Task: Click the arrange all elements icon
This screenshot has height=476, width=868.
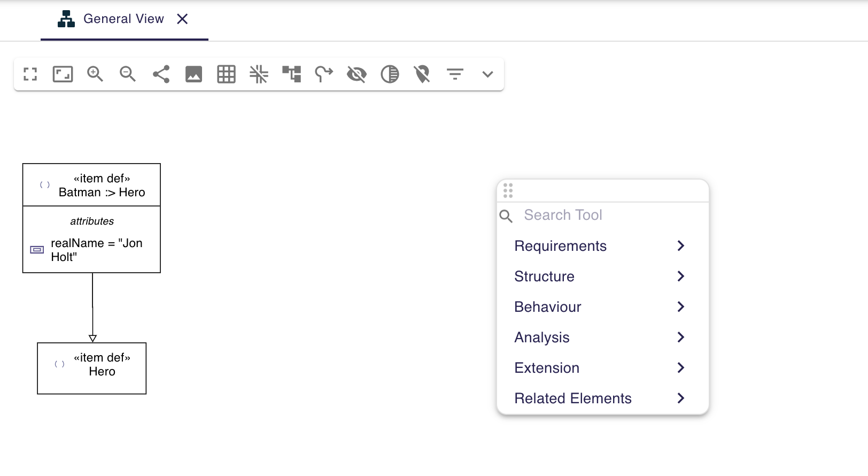Action: (x=292, y=74)
